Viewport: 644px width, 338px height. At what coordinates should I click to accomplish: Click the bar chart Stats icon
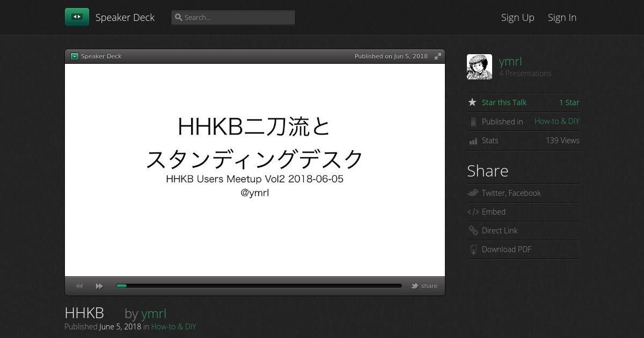[x=473, y=141]
